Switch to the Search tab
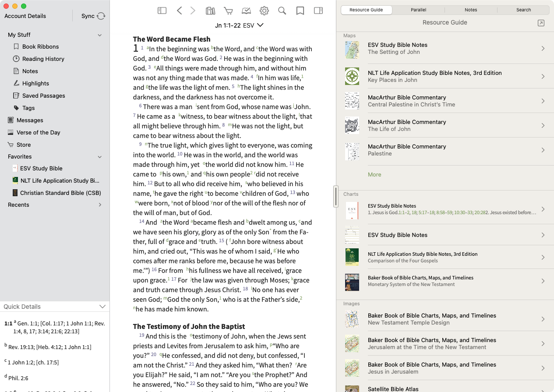Image resolution: width=554 pixels, height=392 pixels. 523,10
